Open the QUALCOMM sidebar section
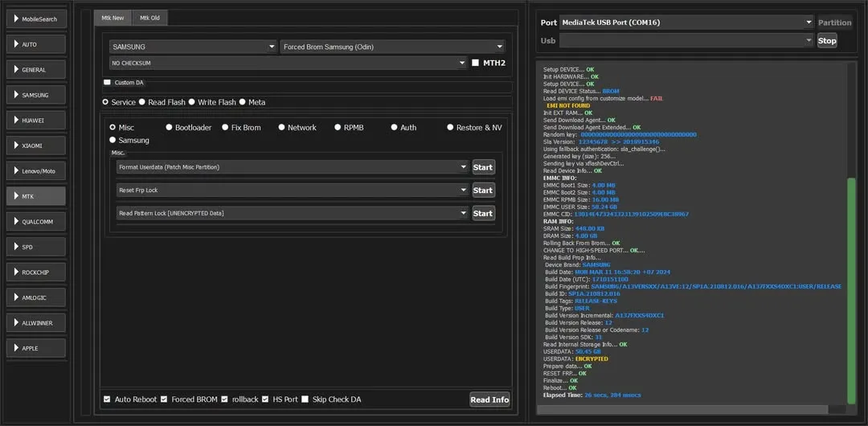 tap(36, 222)
